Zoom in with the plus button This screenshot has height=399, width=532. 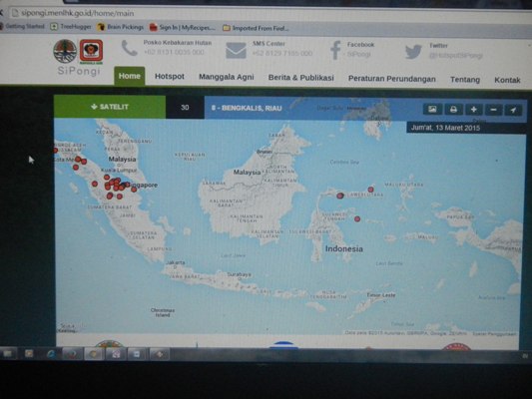474,110
